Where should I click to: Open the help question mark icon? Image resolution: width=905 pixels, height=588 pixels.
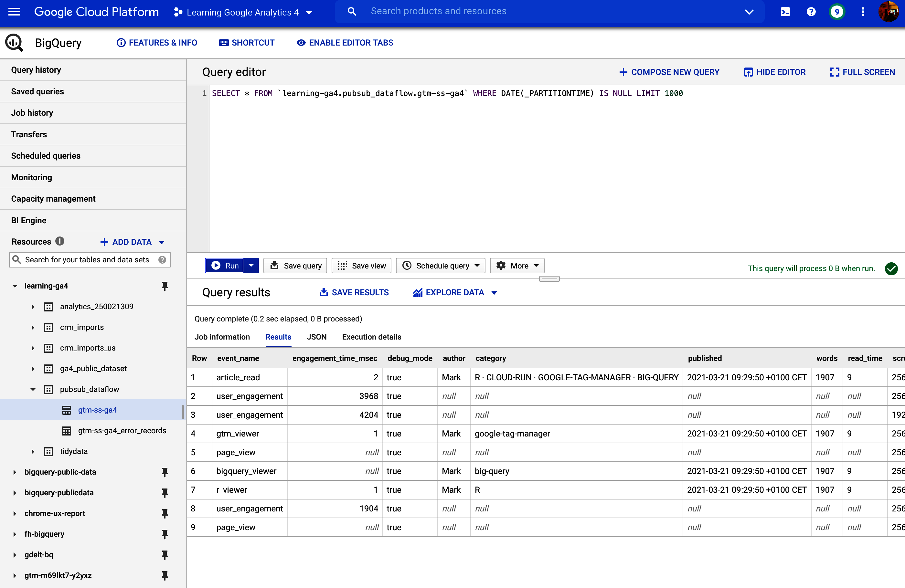[811, 12]
